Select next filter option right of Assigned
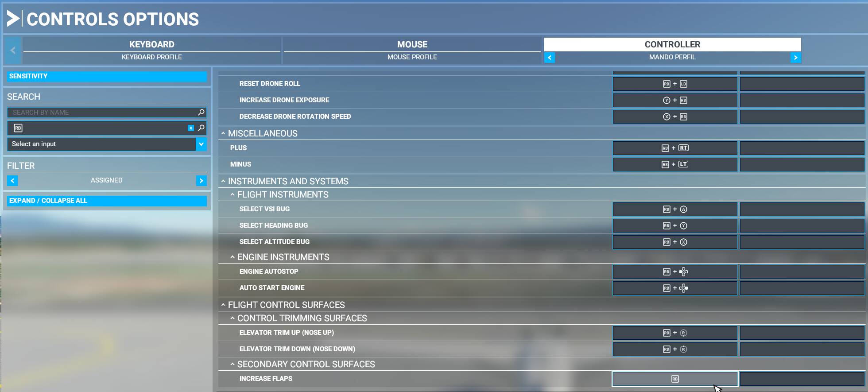Screen dimensions: 868x392 [x=201, y=181]
